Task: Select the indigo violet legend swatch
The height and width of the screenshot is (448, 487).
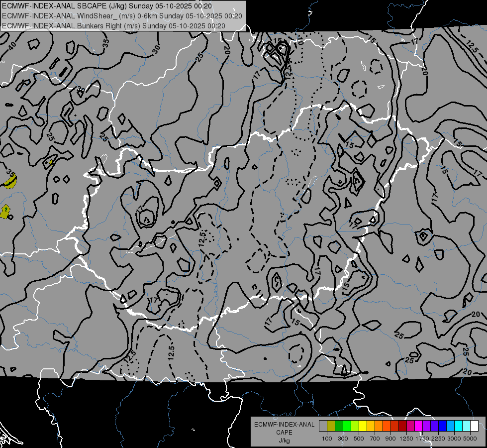Action: (x=434, y=426)
